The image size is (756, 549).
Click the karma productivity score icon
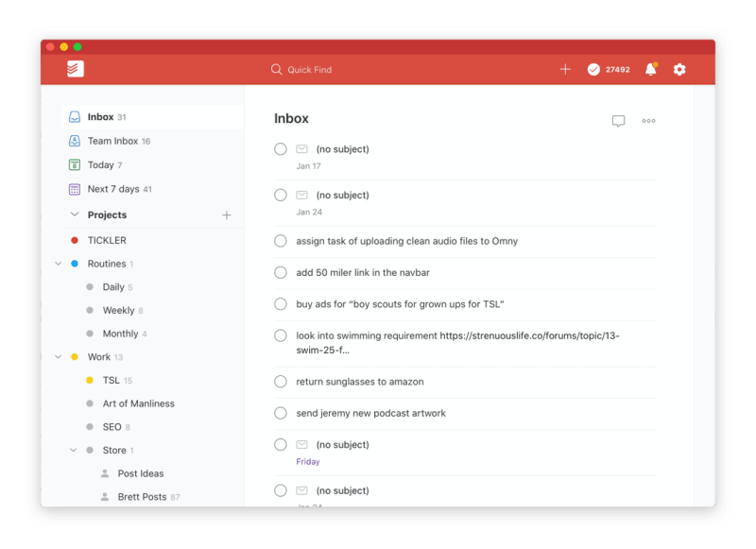point(594,68)
